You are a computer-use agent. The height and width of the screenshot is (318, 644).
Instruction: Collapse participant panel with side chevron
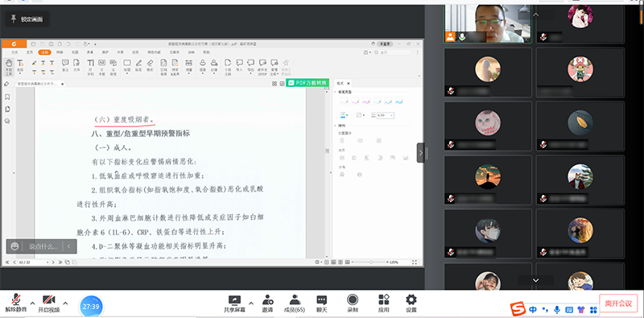click(420, 153)
